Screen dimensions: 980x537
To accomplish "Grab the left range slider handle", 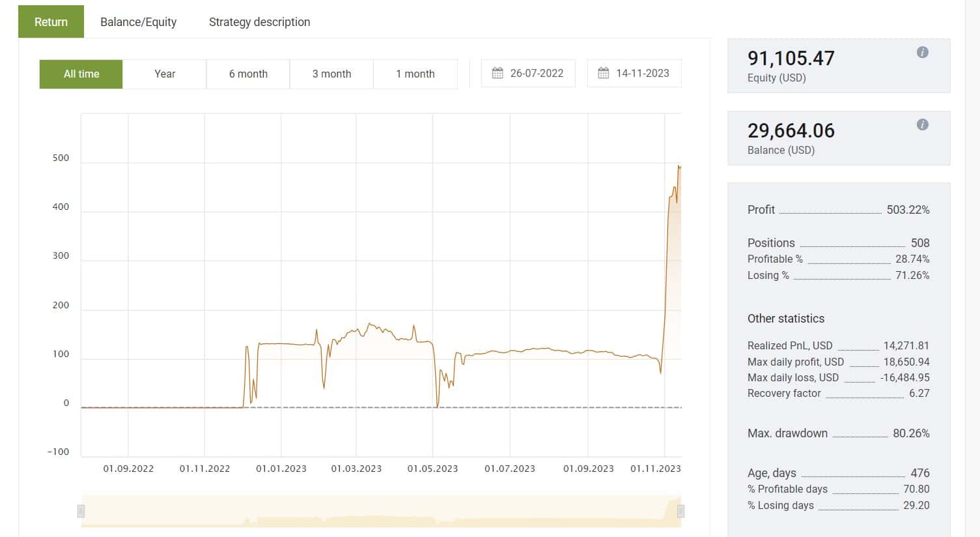I will (x=81, y=511).
